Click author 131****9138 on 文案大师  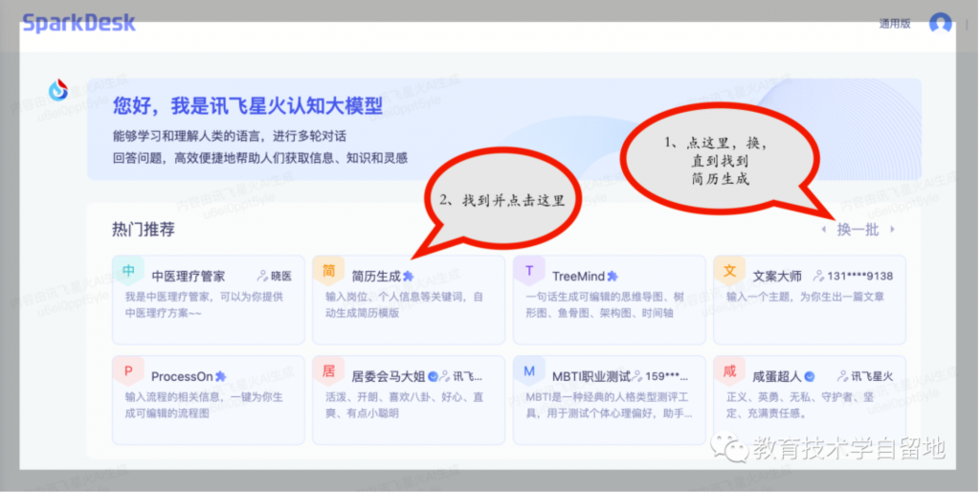click(x=860, y=277)
